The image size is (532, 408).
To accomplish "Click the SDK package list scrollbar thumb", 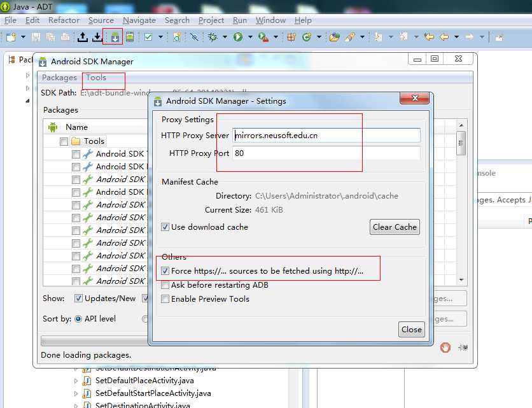I will coord(461,143).
